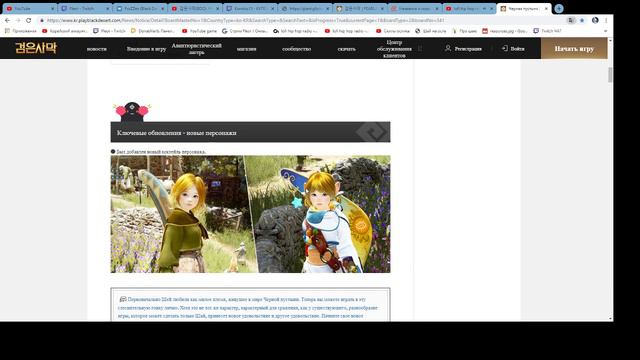
Task: Click the site lock icon in the address bar
Action: [x=42, y=20]
